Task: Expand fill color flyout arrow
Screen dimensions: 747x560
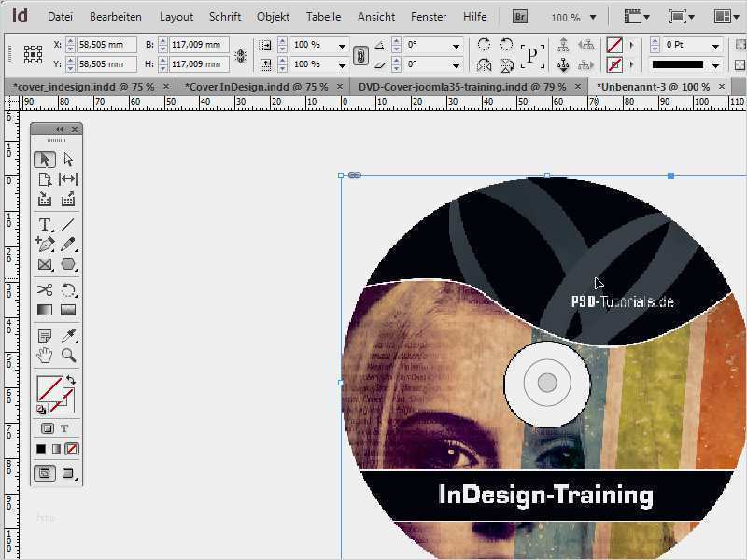Action: click(632, 45)
